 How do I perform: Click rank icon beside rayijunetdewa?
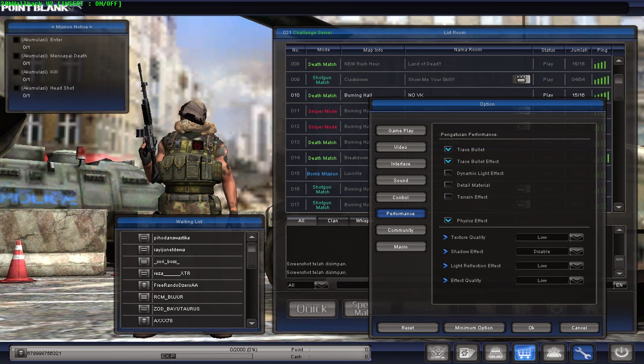(144, 249)
